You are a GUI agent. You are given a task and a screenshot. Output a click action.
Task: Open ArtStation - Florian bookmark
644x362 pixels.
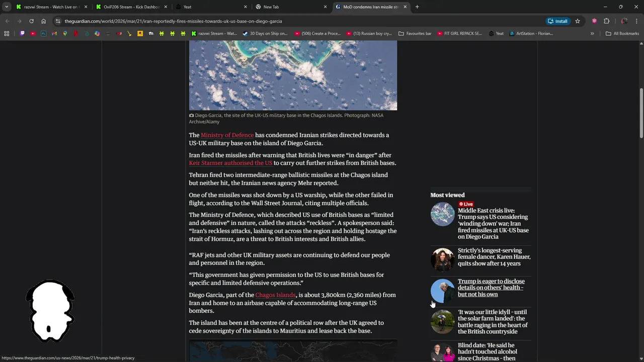coord(531,34)
